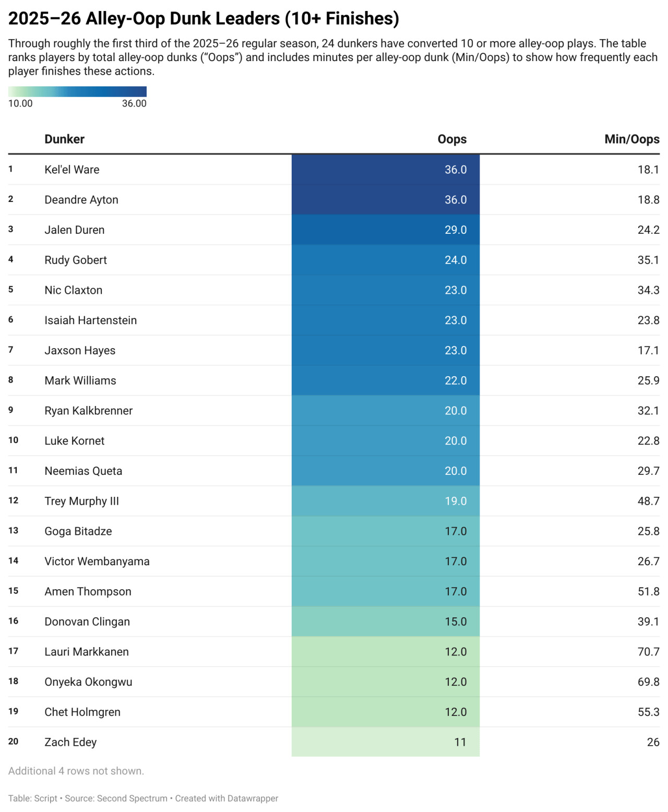Select the Rudy Gobert row name
The height and width of the screenshot is (812, 668).
pos(76,260)
